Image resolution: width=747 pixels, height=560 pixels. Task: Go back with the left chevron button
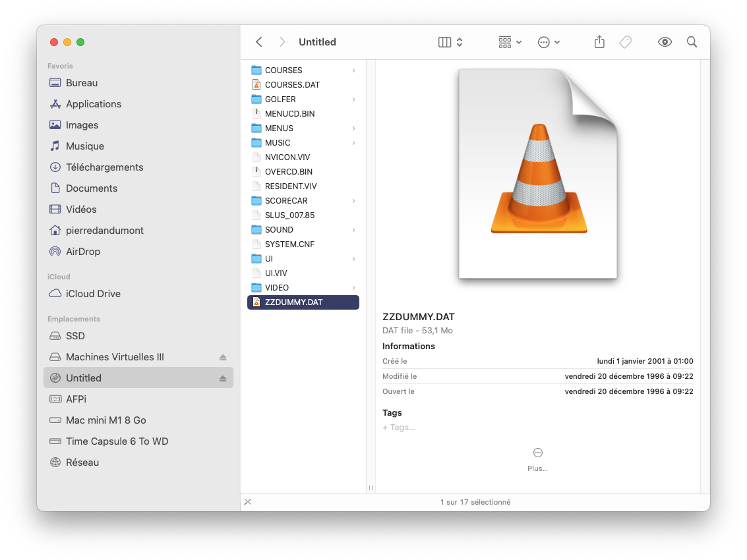tap(258, 42)
